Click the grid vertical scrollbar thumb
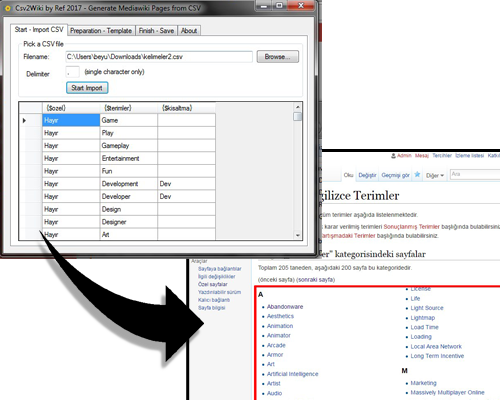500x400 pixels. click(298, 117)
